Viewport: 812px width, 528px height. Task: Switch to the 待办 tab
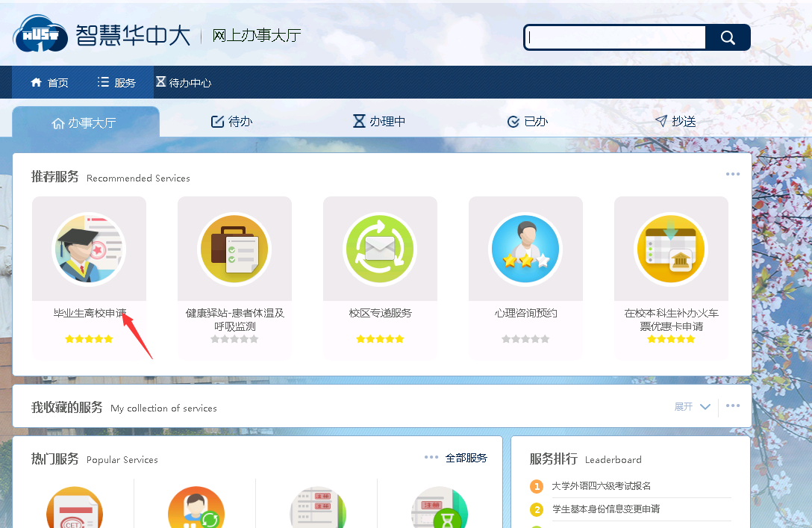[231, 121]
